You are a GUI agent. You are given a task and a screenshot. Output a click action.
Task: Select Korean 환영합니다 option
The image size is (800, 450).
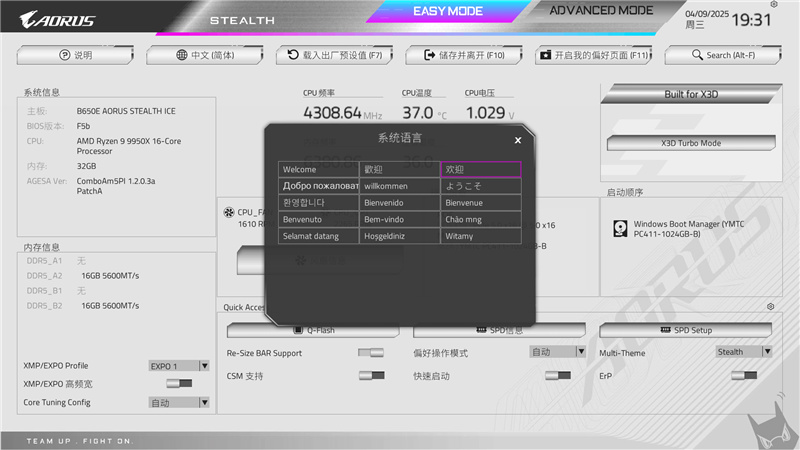(x=319, y=203)
